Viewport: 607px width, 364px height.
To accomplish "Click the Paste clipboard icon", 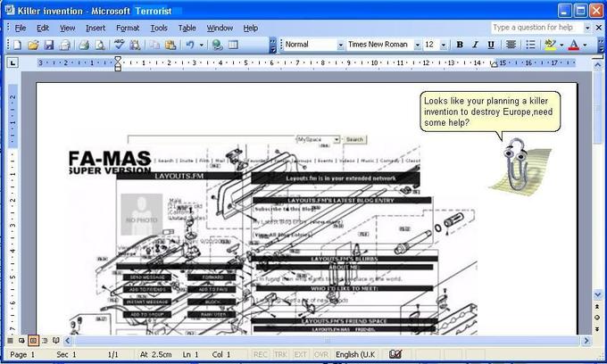I will (170, 45).
